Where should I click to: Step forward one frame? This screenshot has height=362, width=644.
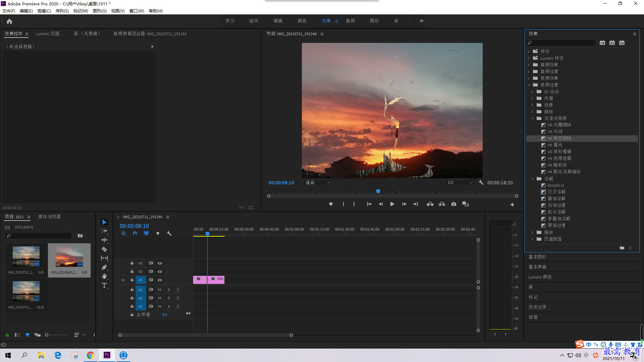(404, 204)
